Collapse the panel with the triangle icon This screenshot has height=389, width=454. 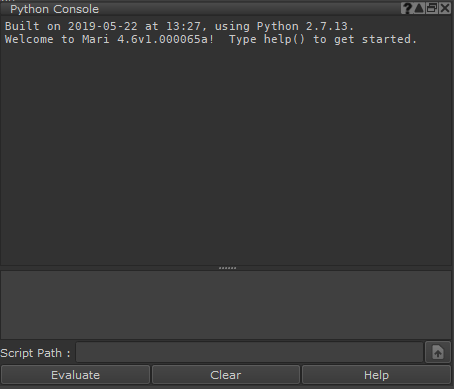pos(419,8)
